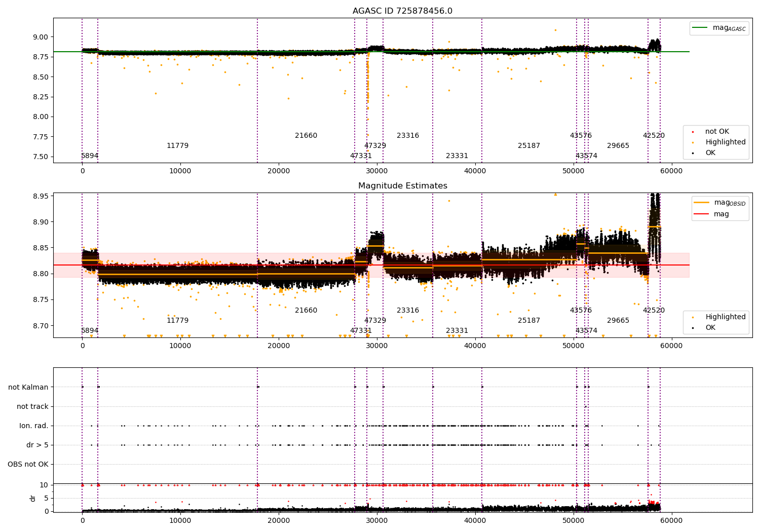The height and width of the screenshot is (532, 760).
Task: Click obsid label 43576 in top plot
Action: 581,136
